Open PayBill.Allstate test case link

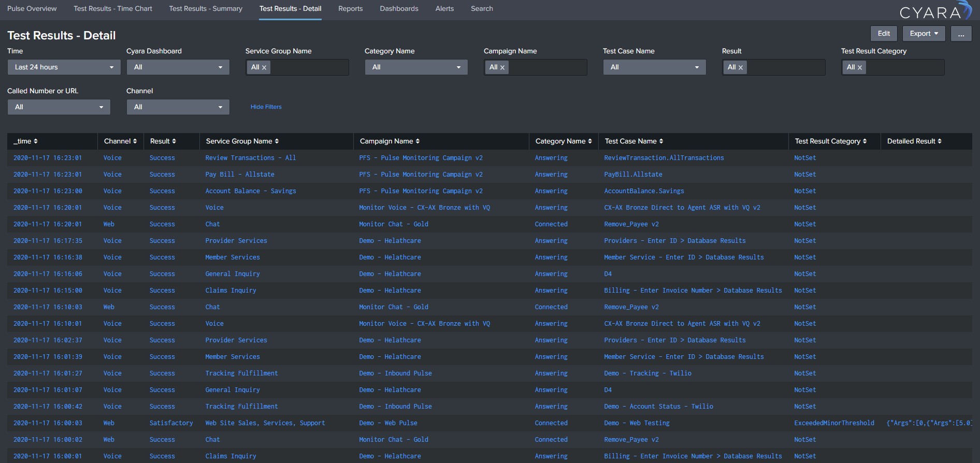[x=633, y=175]
